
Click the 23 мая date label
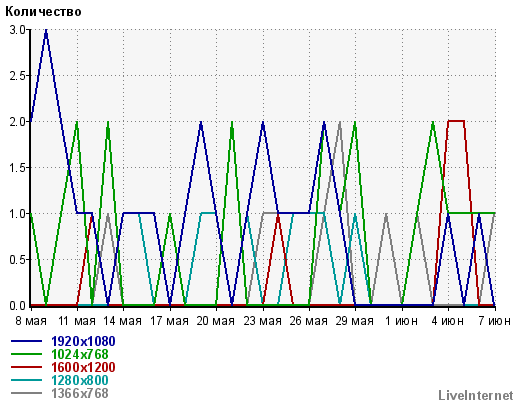[262, 321]
